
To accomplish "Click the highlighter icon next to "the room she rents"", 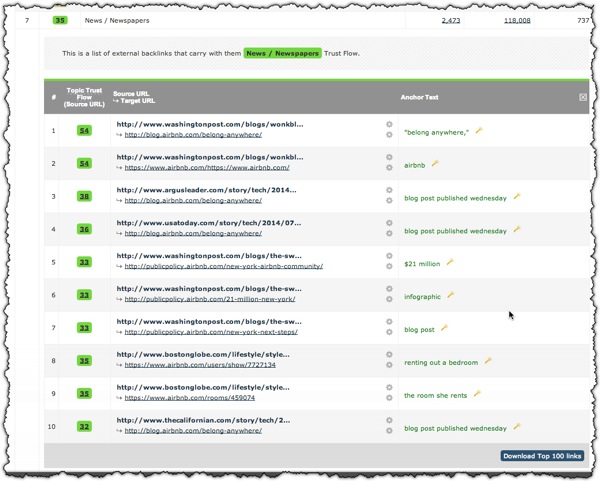I will (478, 394).
